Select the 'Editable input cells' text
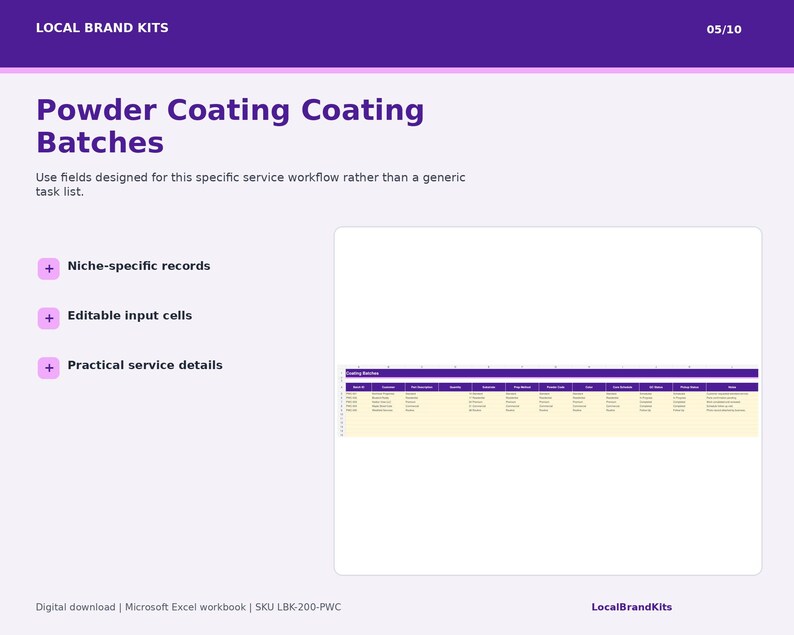 130,315
